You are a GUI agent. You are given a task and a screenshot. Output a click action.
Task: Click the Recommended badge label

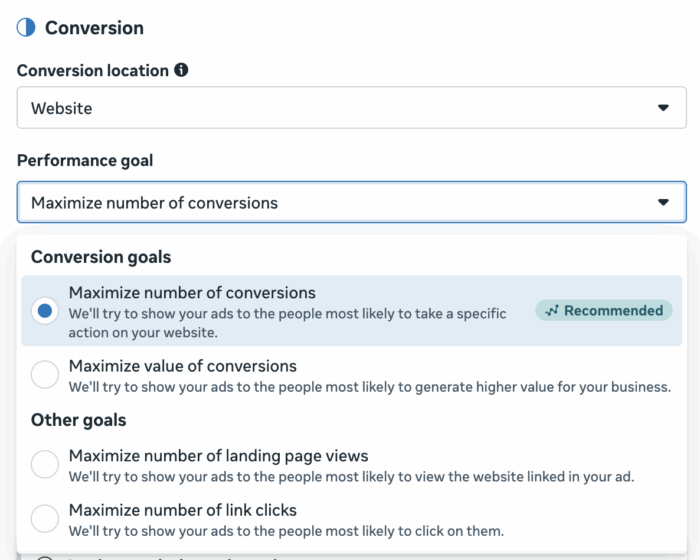pos(612,311)
